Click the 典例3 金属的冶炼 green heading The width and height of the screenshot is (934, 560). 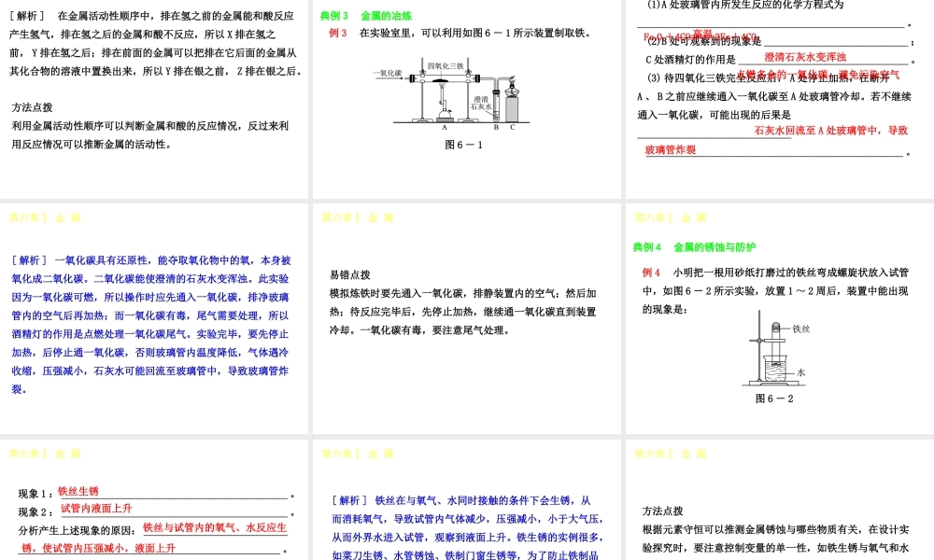tap(366, 16)
